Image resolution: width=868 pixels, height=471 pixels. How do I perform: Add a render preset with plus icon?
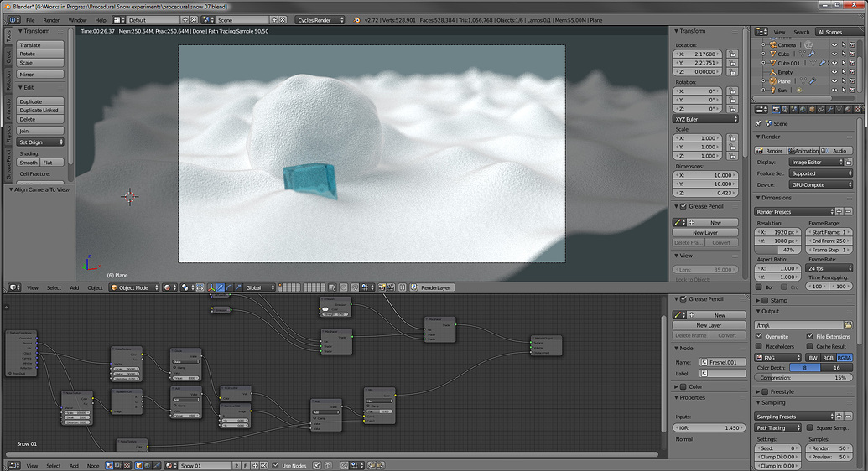[839, 211]
